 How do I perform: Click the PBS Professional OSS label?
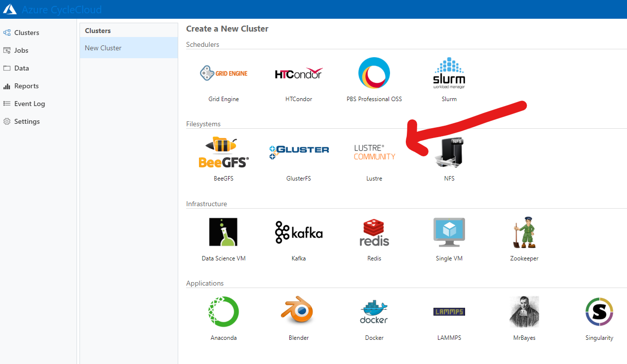coord(374,99)
